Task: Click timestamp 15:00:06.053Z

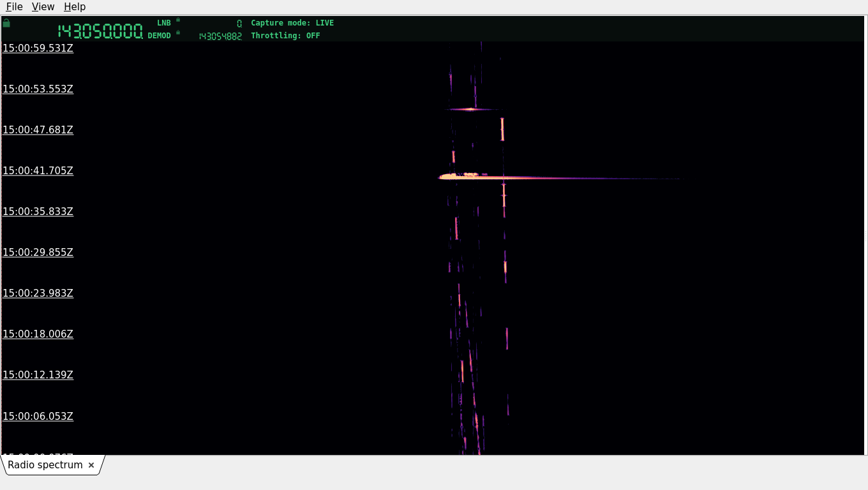Action: tap(38, 416)
